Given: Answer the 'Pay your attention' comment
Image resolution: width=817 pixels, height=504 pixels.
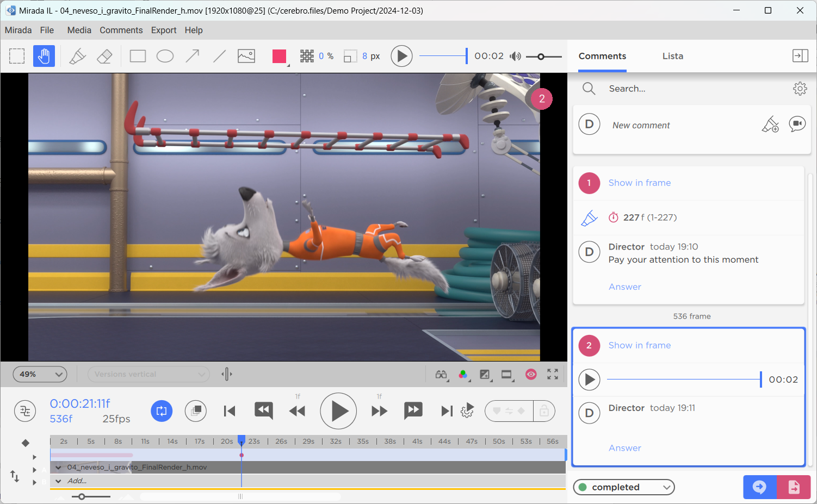Looking at the screenshot, I should click(624, 287).
